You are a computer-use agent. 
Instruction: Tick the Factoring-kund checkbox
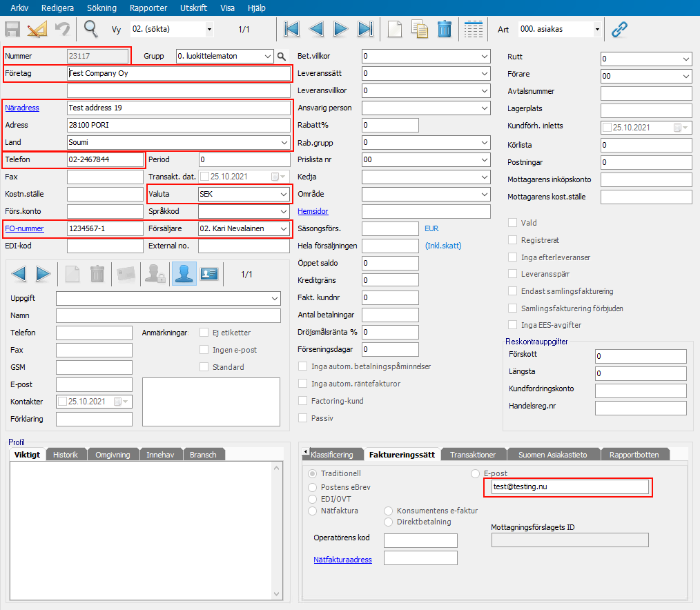tap(302, 401)
